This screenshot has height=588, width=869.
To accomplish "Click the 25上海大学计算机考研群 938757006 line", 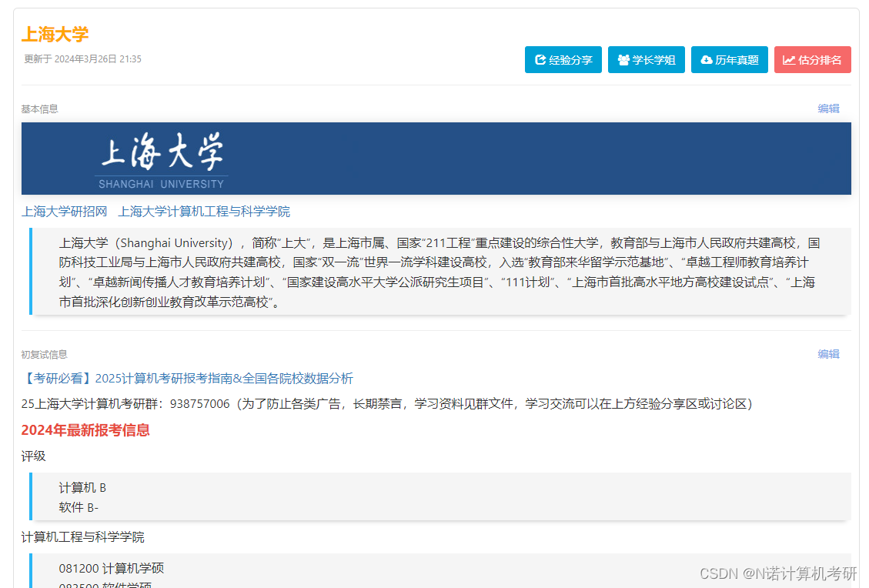I will tap(387, 404).
